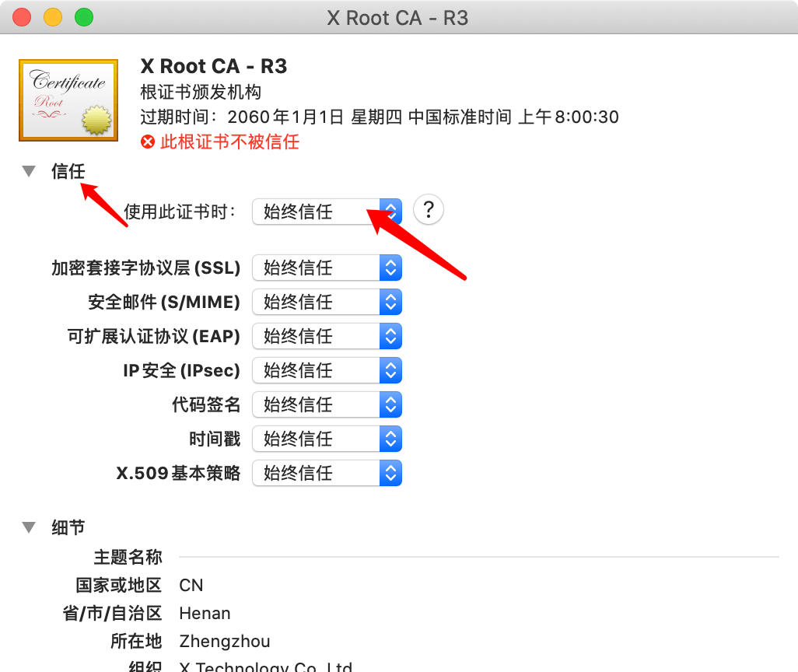Screen dimensions: 798x672
Task: Collapse the 细节 section triangle
Action: [x=29, y=527]
